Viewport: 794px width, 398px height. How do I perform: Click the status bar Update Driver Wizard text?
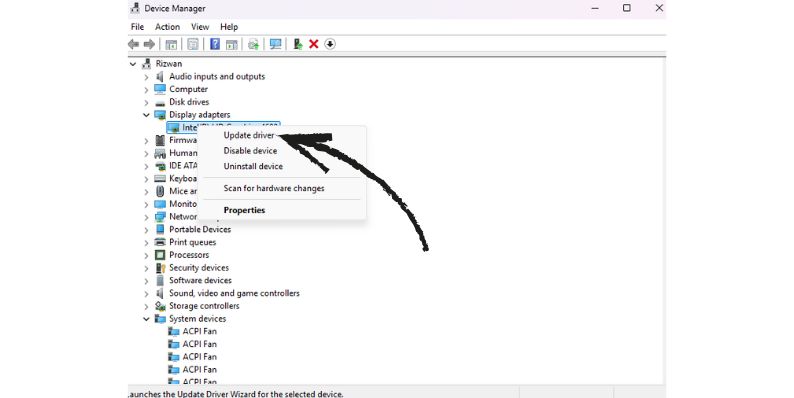point(236,394)
